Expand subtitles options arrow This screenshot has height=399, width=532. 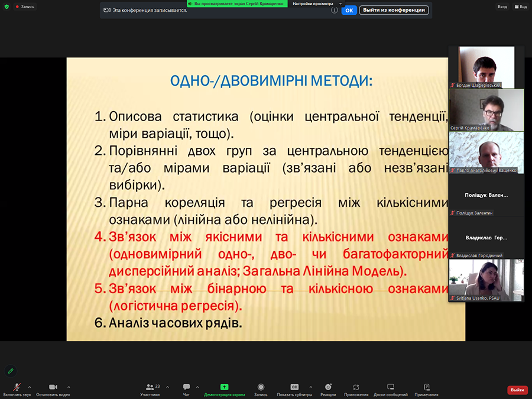click(311, 387)
